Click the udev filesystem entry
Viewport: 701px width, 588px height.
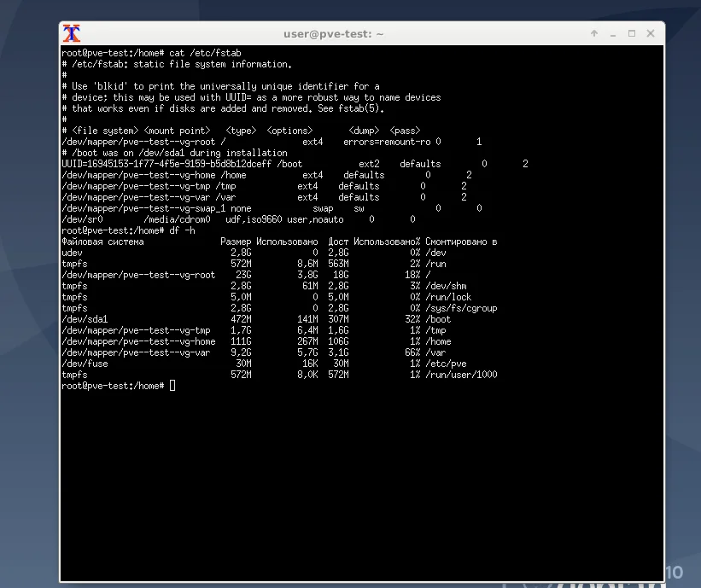tap(72, 252)
